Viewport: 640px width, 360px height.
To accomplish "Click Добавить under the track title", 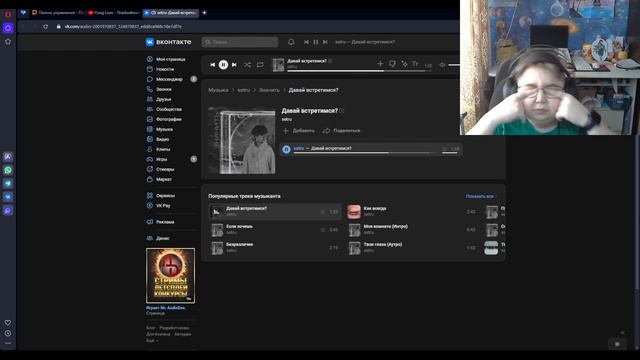I will click(299, 131).
